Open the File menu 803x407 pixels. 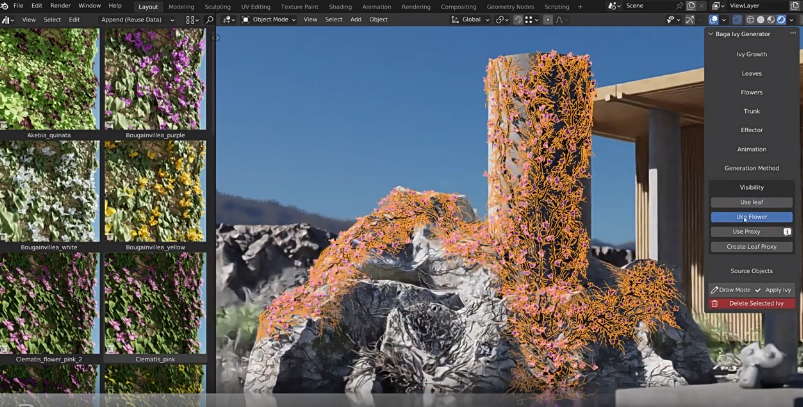(18, 6)
